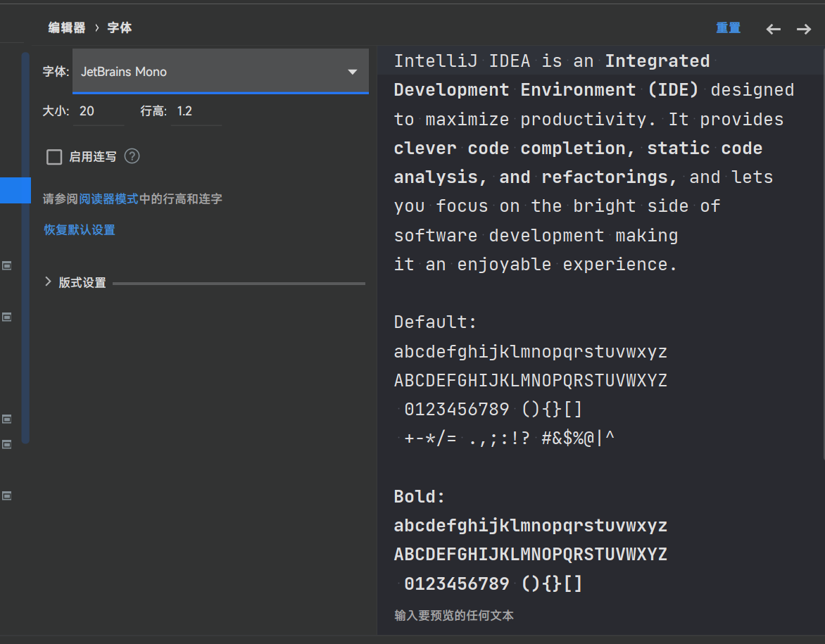The height and width of the screenshot is (644, 825).
Task: Expand the 版式设置 section
Action: tap(48, 282)
